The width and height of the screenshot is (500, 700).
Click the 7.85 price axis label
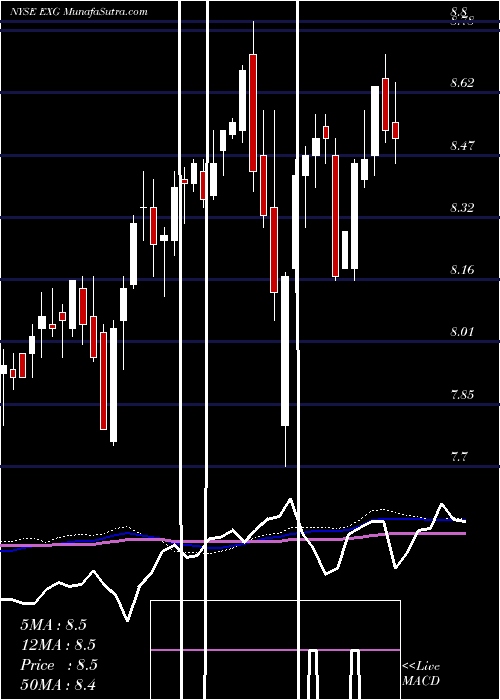coord(462,394)
